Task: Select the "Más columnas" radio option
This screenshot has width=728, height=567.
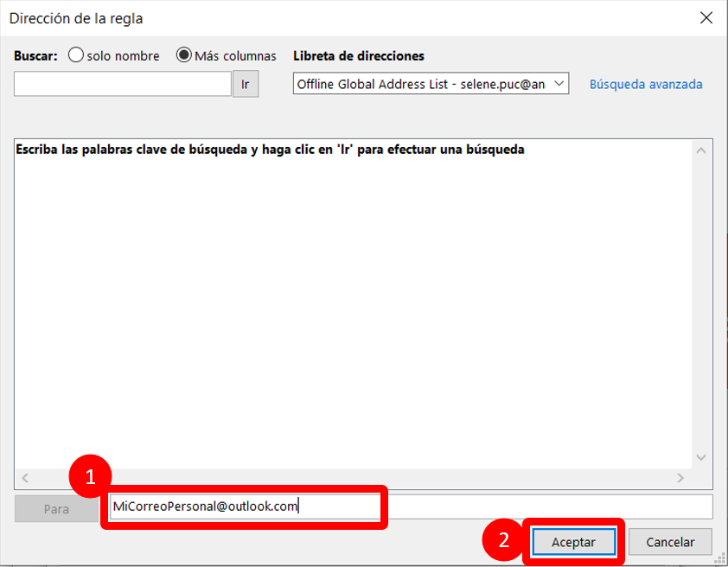Action: tap(183, 55)
